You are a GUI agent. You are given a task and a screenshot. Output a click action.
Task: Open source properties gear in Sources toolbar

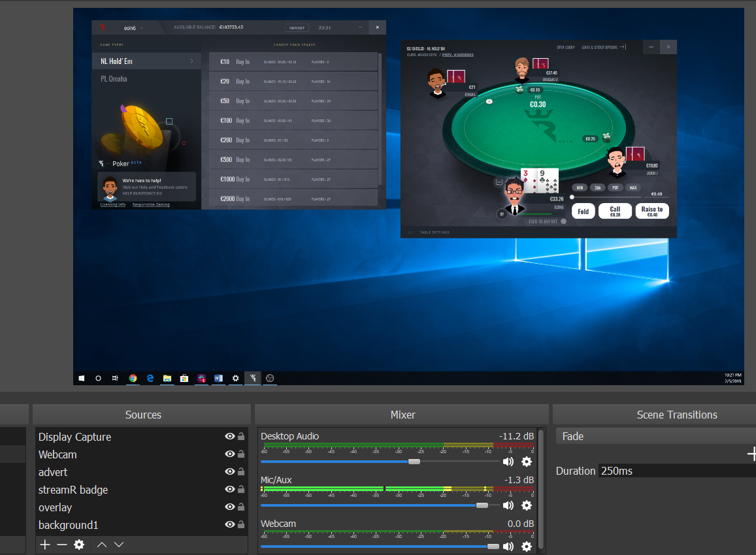pos(79,545)
